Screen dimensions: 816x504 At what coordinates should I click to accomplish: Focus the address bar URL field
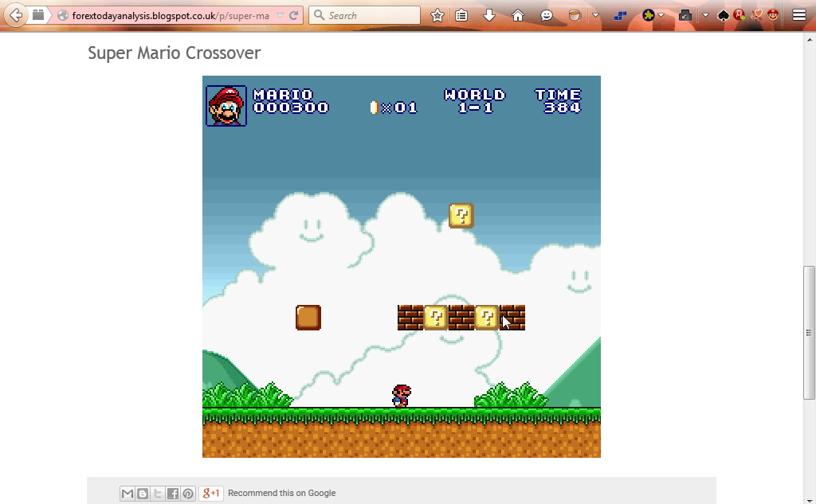tap(171, 16)
